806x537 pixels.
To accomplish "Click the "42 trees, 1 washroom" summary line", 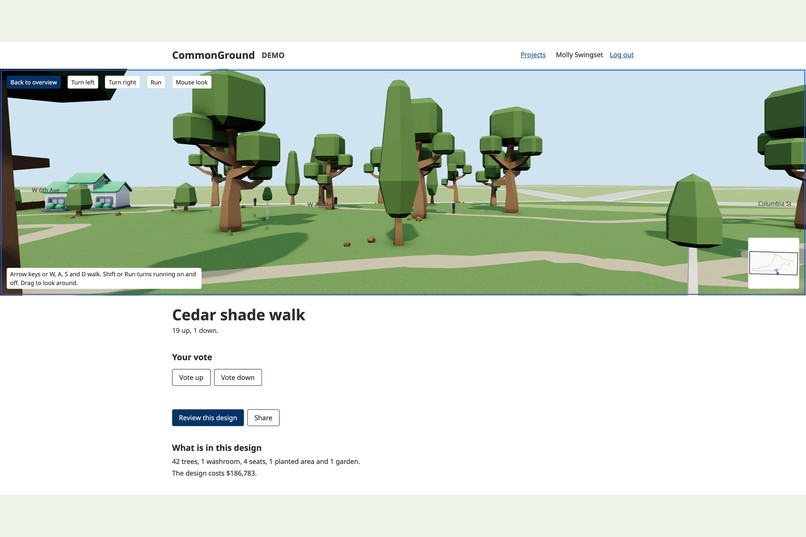I will [266, 461].
